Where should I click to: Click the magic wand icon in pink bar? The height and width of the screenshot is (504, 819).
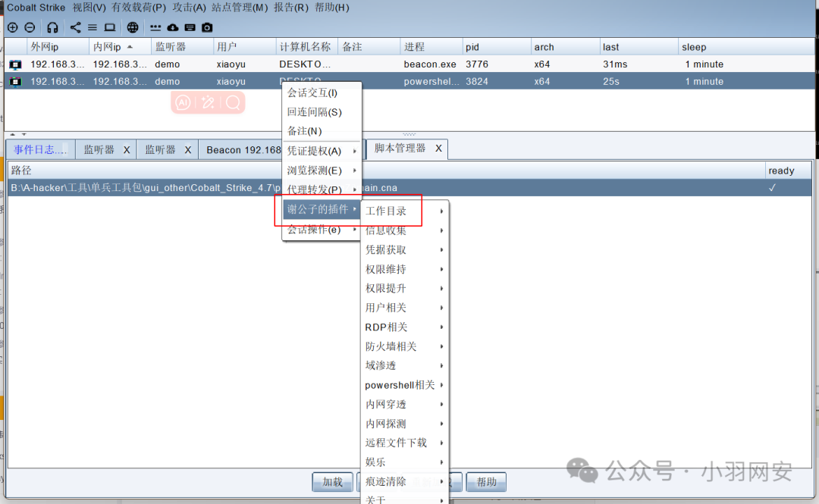(208, 102)
